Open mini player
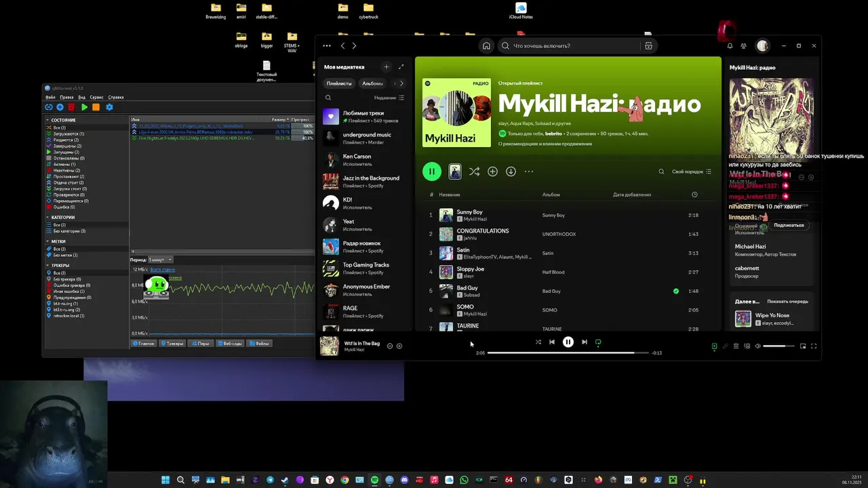868x488 pixels. pyautogui.click(x=803, y=346)
